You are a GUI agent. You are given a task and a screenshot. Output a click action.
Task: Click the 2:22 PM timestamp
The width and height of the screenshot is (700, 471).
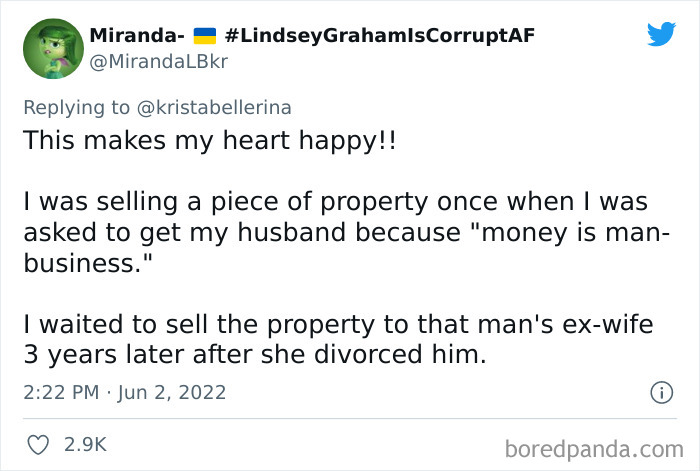(x=60, y=393)
